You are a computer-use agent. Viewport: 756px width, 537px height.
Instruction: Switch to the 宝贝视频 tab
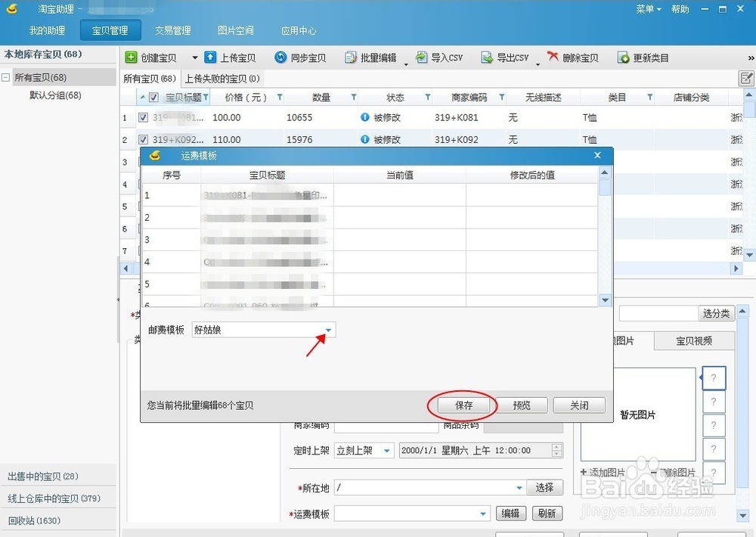coord(695,340)
